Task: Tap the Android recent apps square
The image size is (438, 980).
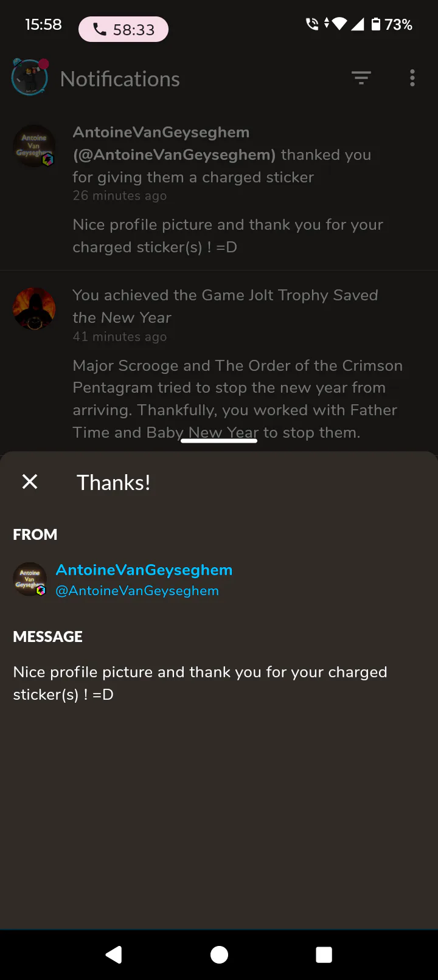Action: click(x=324, y=954)
